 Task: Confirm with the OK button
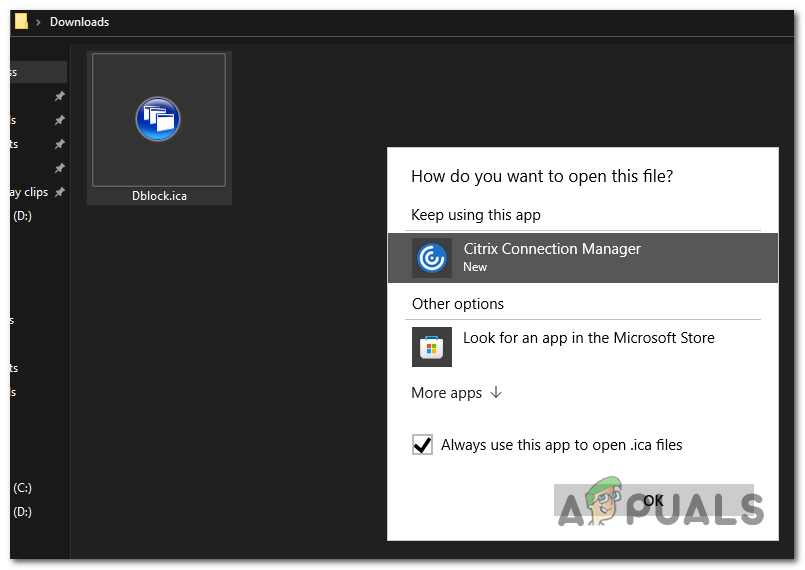coord(653,501)
